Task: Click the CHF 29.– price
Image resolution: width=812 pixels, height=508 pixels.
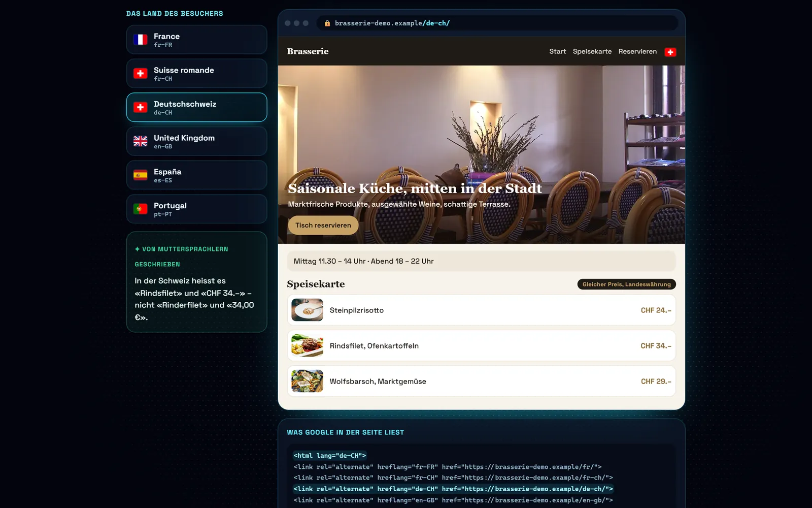Action: click(x=656, y=382)
